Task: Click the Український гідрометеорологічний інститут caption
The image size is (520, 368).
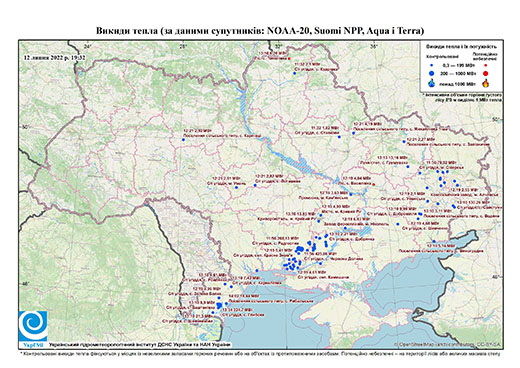Action: click(x=140, y=345)
